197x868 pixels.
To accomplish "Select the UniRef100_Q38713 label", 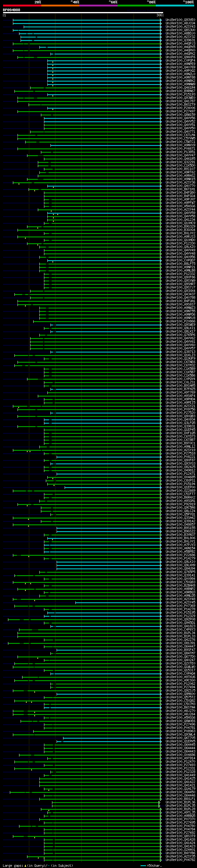I will click(180, 352).
